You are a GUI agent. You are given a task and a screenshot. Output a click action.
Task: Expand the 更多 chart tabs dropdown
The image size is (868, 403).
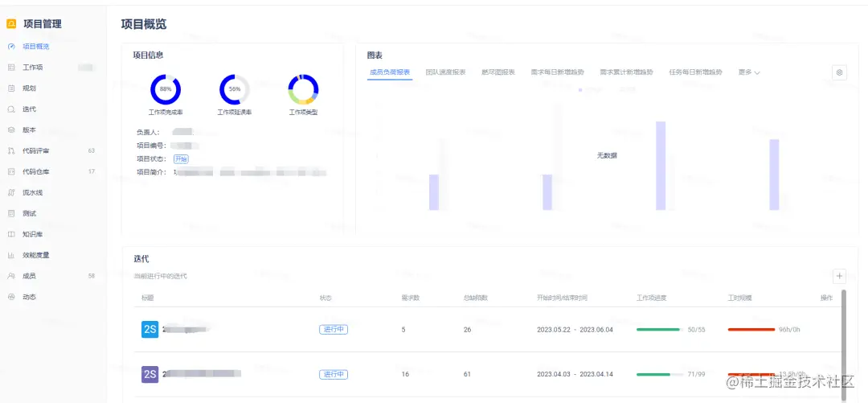click(749, 72)
